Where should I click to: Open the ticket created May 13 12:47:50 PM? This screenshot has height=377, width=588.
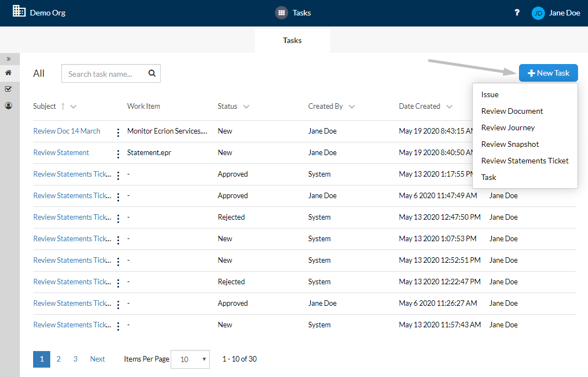(72, 217)
